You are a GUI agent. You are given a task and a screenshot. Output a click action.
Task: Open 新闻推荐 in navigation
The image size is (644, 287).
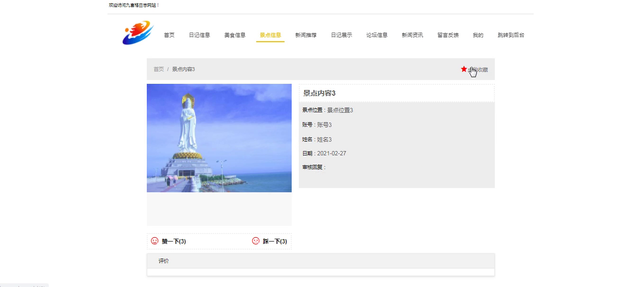(x=306, y=35)
